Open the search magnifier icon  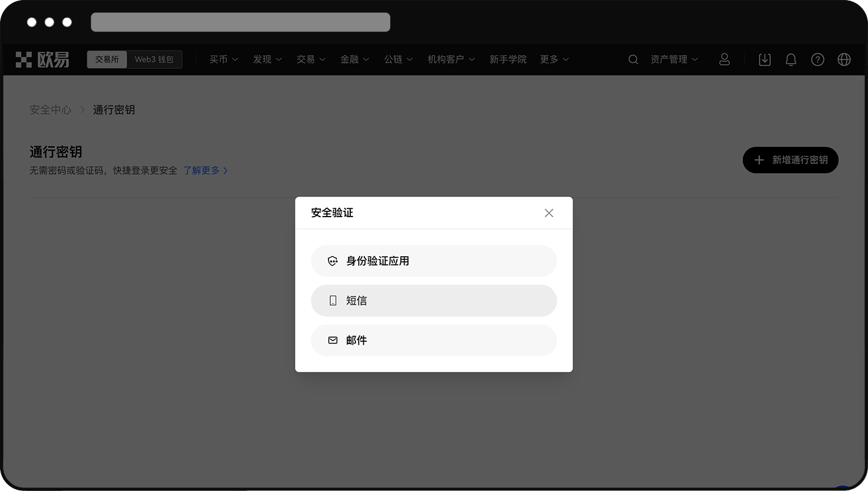point(633,60)
